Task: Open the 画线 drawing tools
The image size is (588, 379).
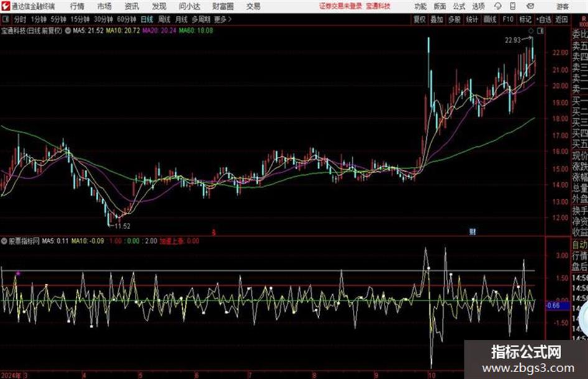Action: click(x=490, y=19)
